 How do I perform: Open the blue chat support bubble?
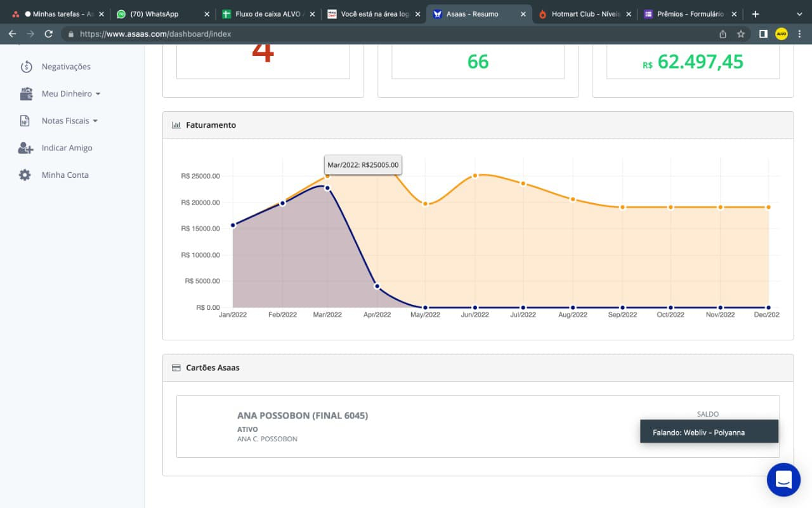(x=783, y=479)
